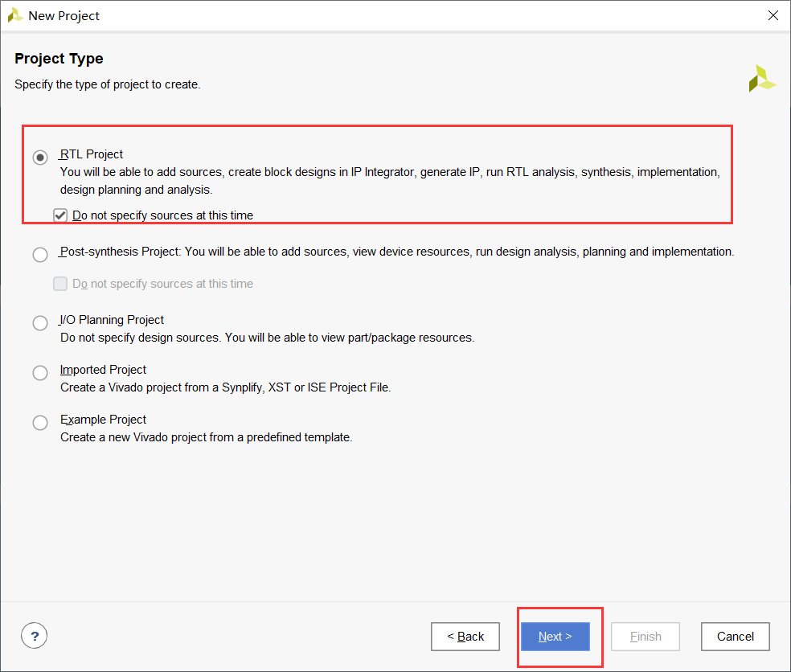
Task: Select the Example Project radio button
Action: pyautogui.click(x=40, y=422)
